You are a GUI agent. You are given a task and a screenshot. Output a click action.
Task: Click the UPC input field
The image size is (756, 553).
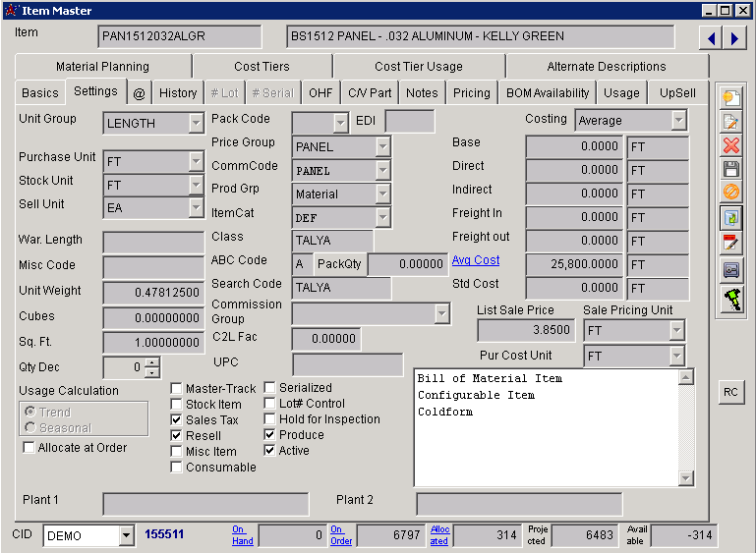click(347, 365)
